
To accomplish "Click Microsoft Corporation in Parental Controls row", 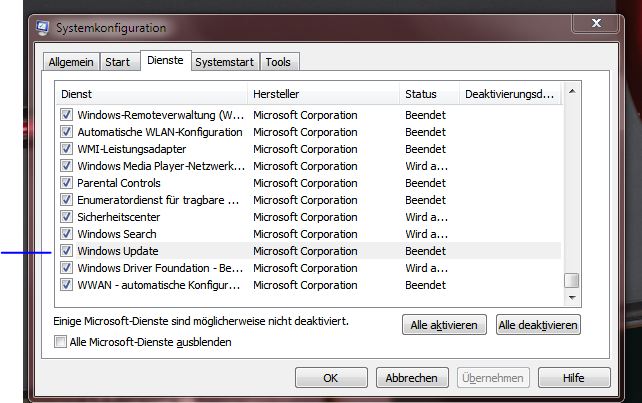I will click(x=305, y=183).
